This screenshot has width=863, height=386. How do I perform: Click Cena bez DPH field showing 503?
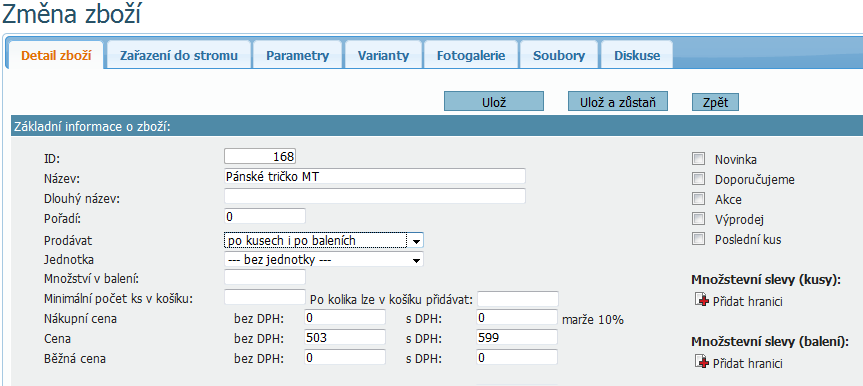point(345,337)
